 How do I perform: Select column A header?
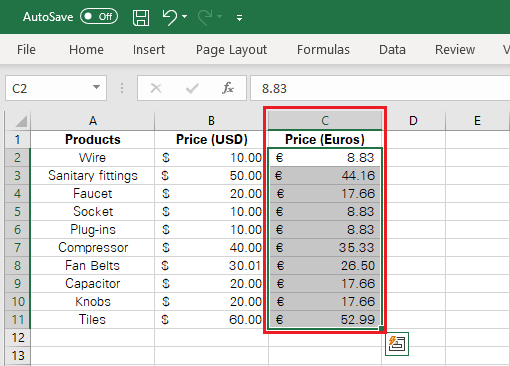[x=93, y=120]
